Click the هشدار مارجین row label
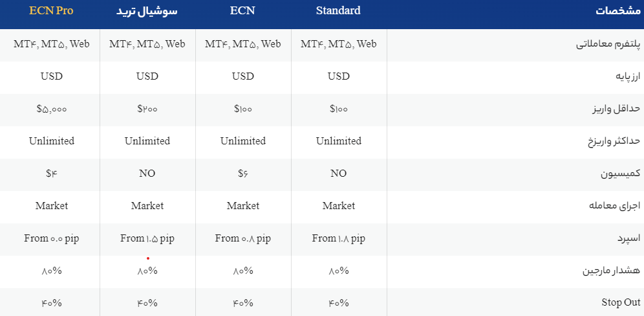The image size is (644, 316). [612, 271]
